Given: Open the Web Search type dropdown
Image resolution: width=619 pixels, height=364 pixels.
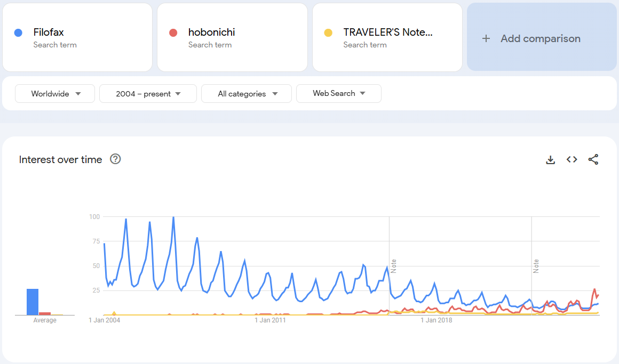Looking at the screenshot, I should (x=339, y=93).
